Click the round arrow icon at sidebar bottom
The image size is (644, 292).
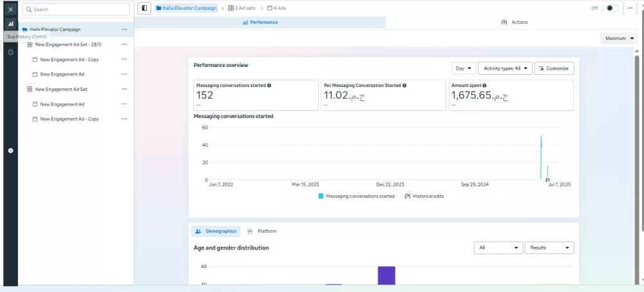pos(11,151)
